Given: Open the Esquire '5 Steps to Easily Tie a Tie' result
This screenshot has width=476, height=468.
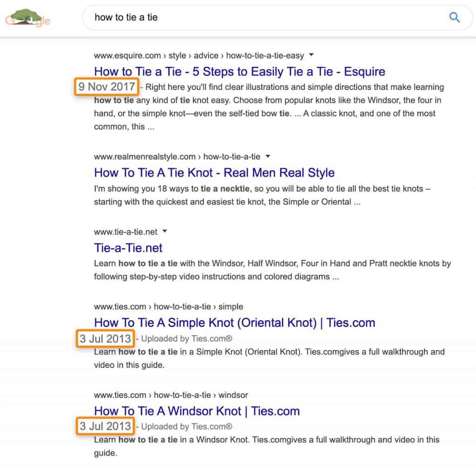Looking at the screenshot, I should tap(239, 72).
